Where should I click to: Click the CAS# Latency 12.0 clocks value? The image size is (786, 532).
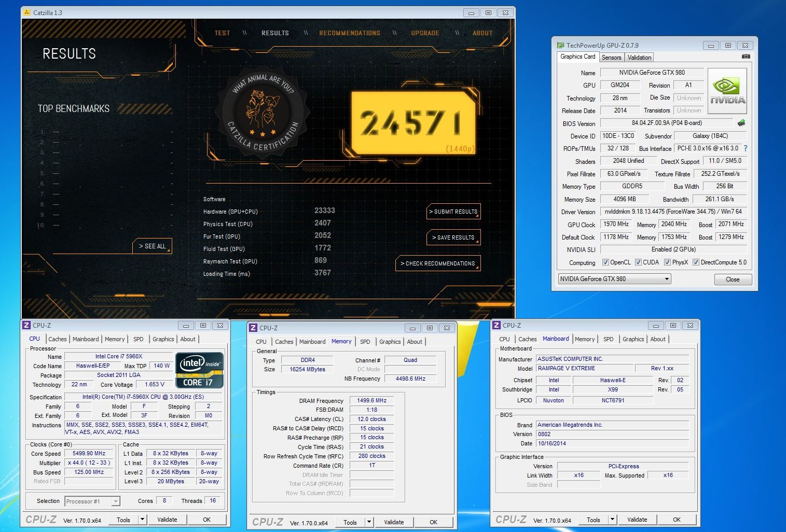pos(371,419)
